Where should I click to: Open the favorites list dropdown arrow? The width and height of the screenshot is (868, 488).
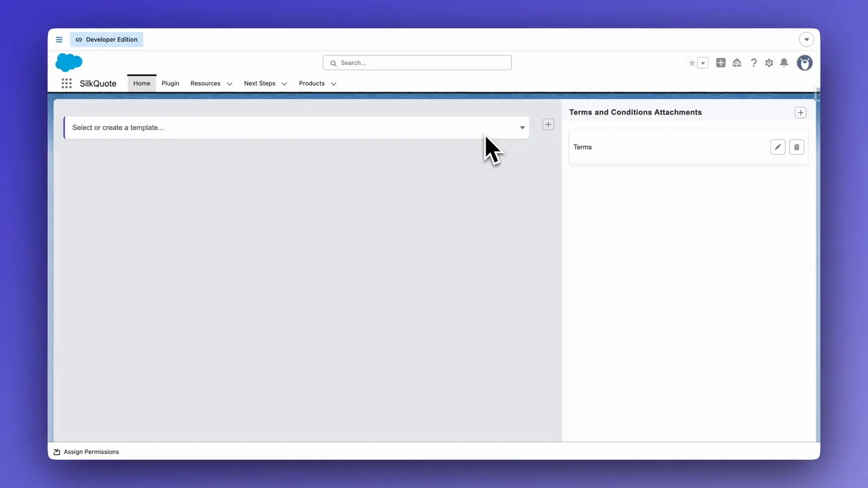pyautogui.click(x=703, y=63)
